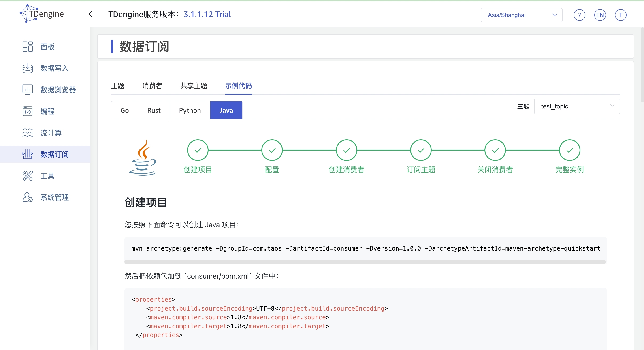
Task: Switch language with the EN button
Action: pyautogui.click(x=600, y=15)
